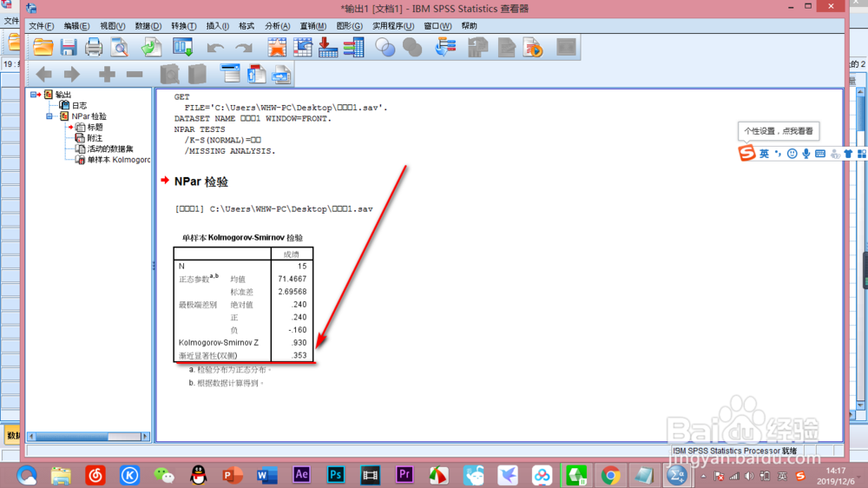This screenshot has height=488, width=868.
Task: Open the 视图(V) menu
Action: coord(112,26)
